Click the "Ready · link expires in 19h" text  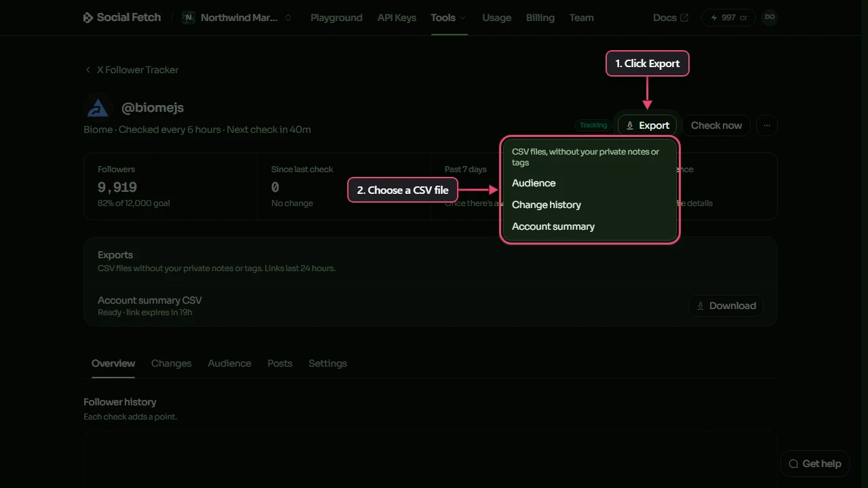145,312
